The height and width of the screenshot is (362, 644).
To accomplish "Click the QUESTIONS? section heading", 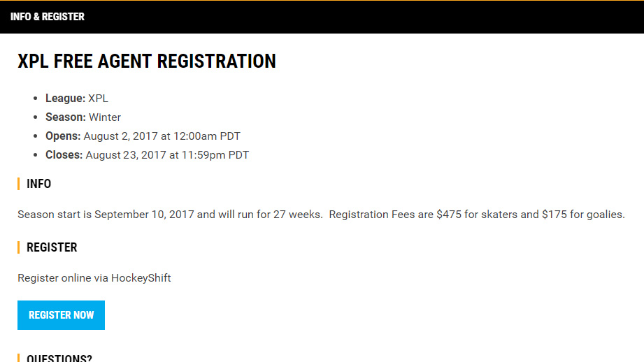I will pyautogui.click(x=59, y=358).
